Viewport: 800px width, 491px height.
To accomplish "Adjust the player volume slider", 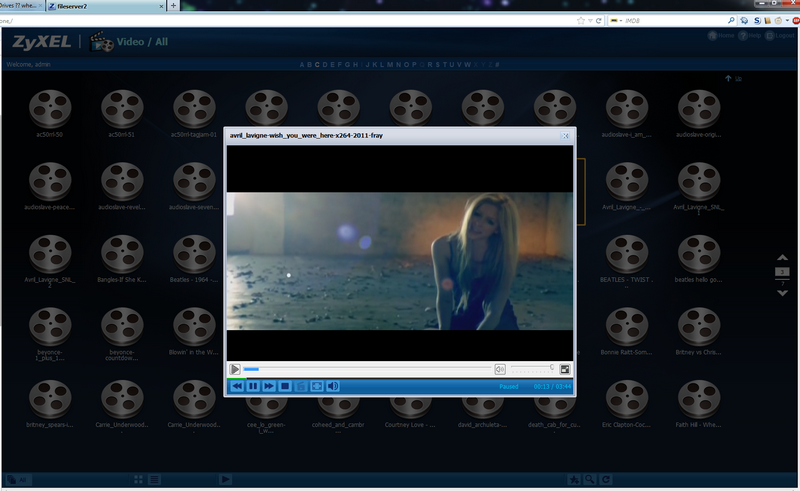I will [x=532, y=369].
